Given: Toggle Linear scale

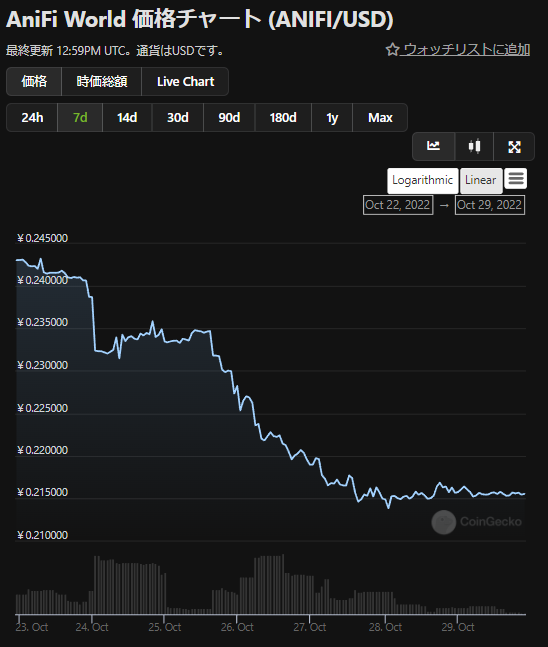Looking at the screenshot, I should [x=481, y=180].
